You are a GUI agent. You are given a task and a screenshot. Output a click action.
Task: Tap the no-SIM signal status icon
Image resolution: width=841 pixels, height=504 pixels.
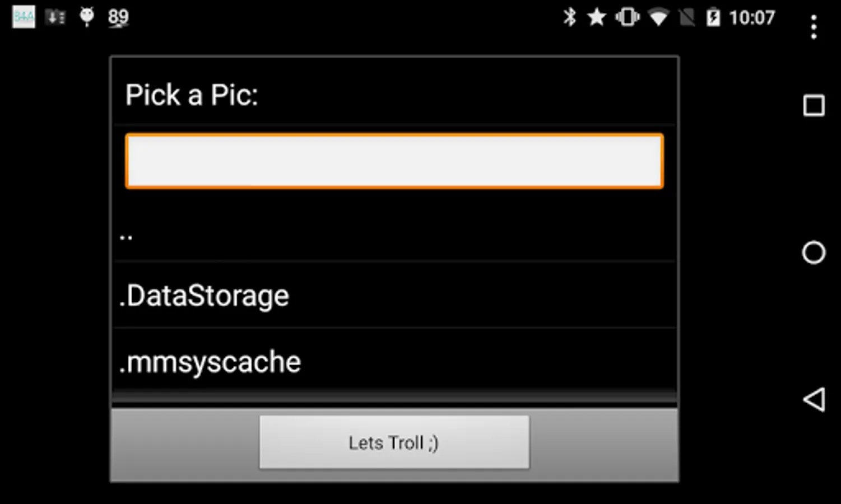pyautogui.click(x=687, y=17)
